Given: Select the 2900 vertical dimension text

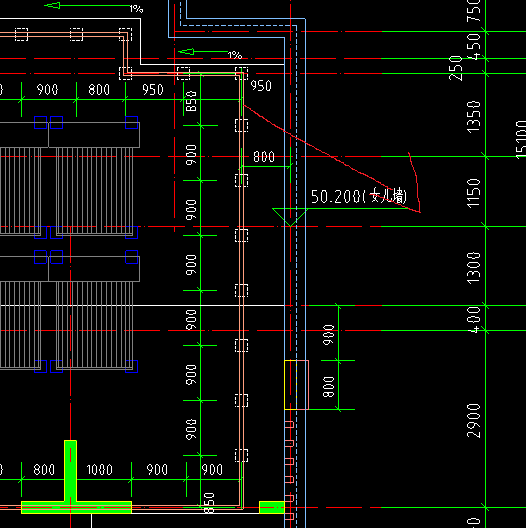Looking at the screenshot, I should [474, 420].
